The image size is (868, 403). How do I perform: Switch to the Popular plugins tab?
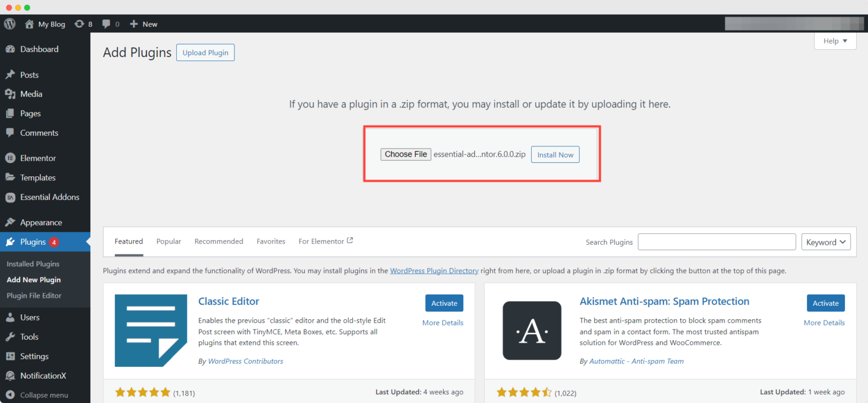click(168, 241)
